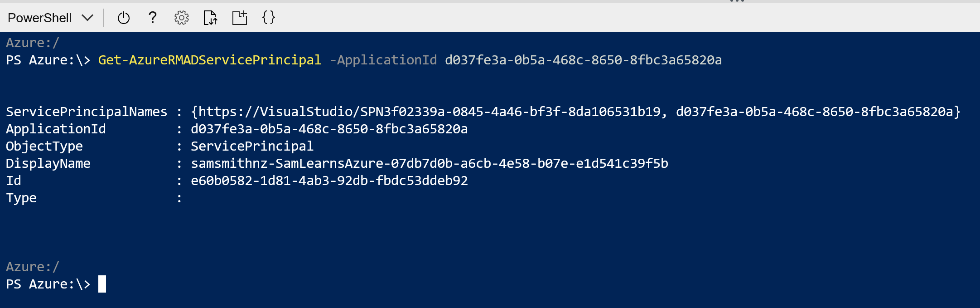Image resolution: width=980 pixels, height=308 pixels.
Task: Click the upload/download files icon
Action: click(210, 18)
